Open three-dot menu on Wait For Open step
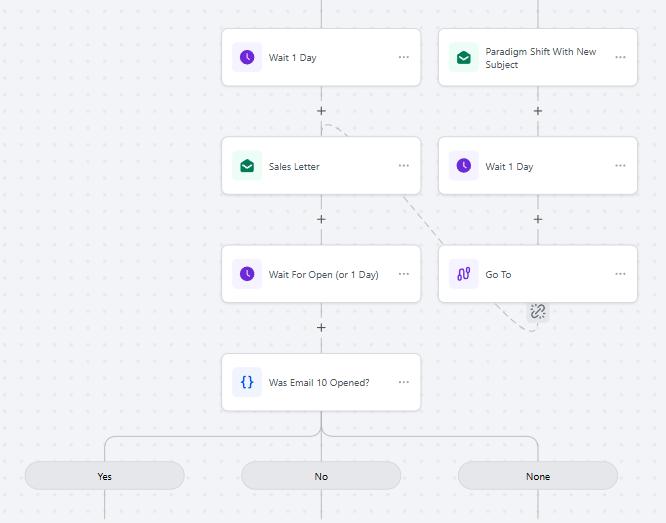The height and width of the screenshot is (523, 666). point(404,274)
